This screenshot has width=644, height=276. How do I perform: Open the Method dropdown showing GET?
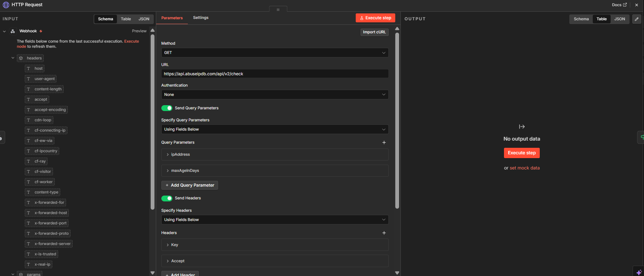pyautogui.click(x=275, y=53)
